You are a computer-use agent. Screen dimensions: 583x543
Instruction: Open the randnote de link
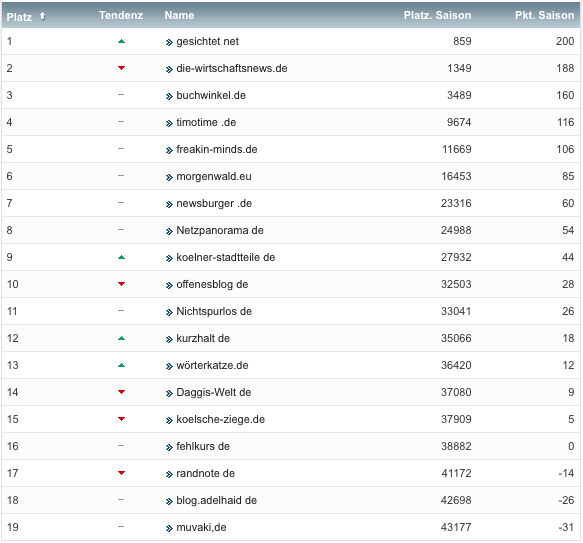[x=205, y=473]
